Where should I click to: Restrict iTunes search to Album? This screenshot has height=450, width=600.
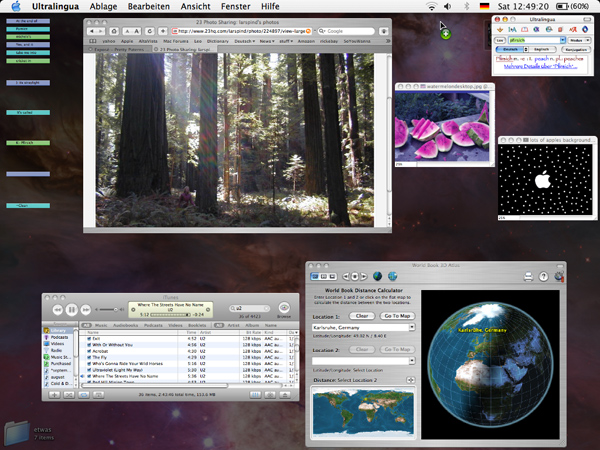coord(252,325)
